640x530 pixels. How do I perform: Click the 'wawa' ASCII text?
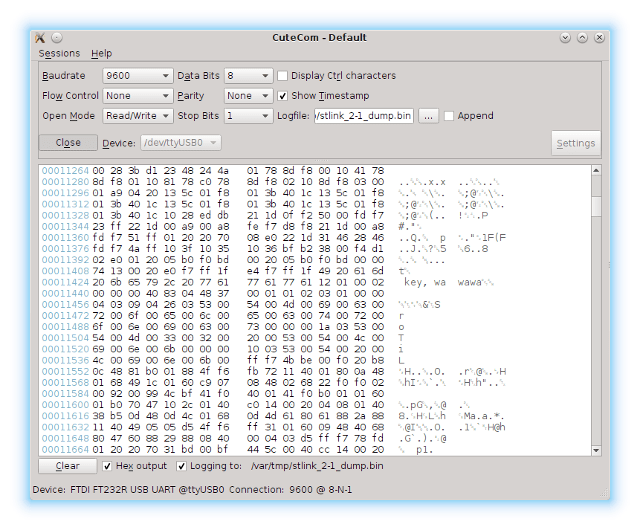[x=470, y=282]
